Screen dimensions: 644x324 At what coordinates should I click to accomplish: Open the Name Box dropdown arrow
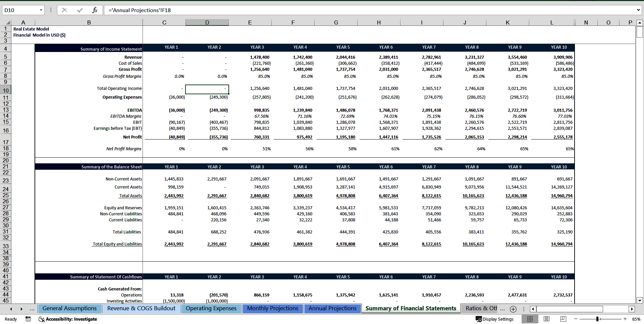(41, 10)
